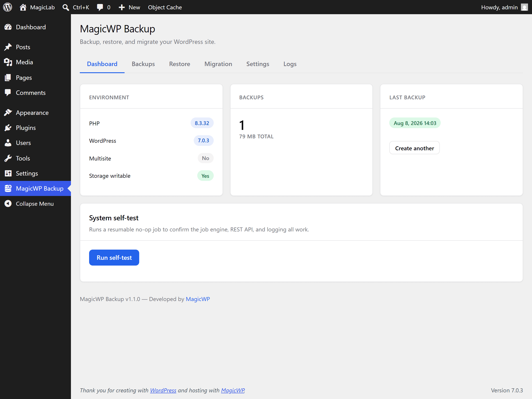Viewport: 532px width, 399px height.
Task: Click the MagicWP Backup database icon
Action: [8, 188]
